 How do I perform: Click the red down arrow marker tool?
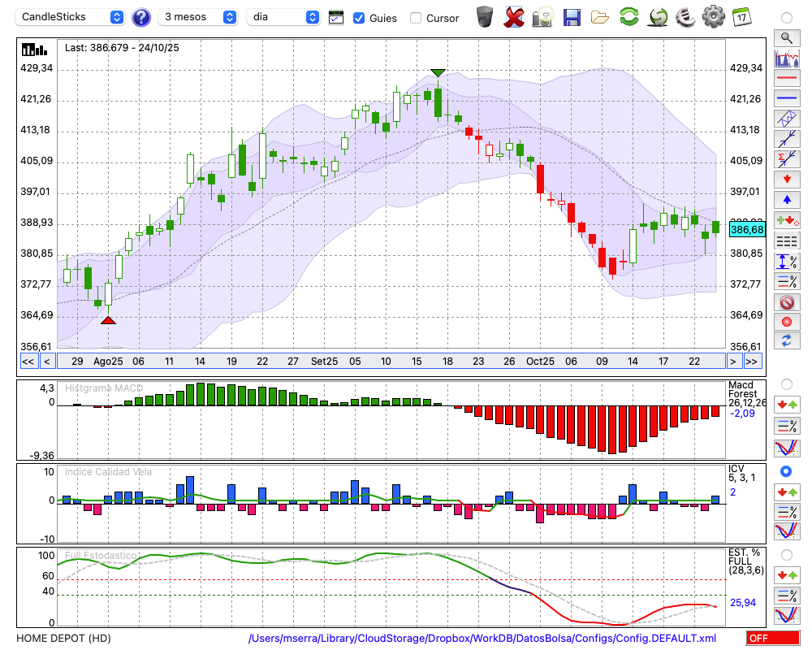tap(786, 179)
